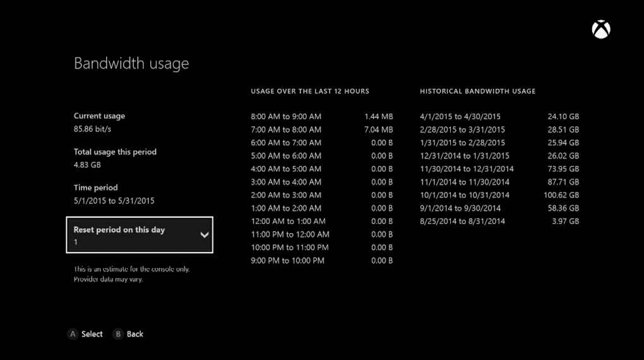644x360 pixels.
Task: Click Usage over the last 12 hours header
Action: [x=309, y=91]
